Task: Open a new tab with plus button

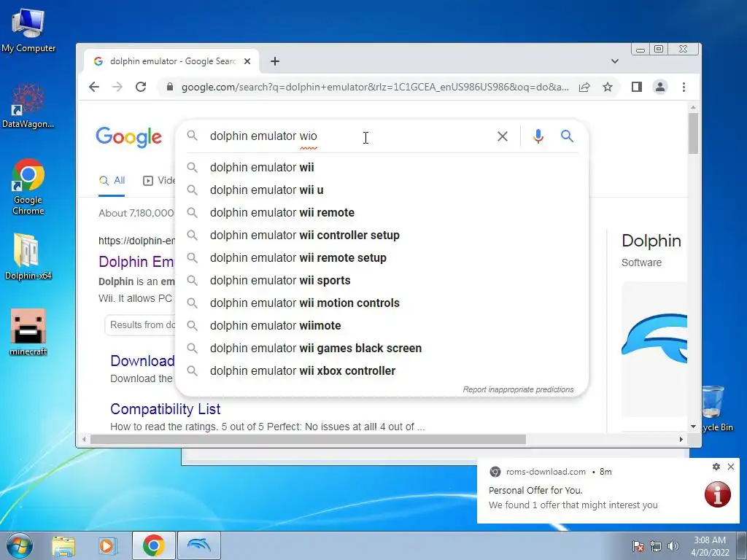Action: pos(275,61)
